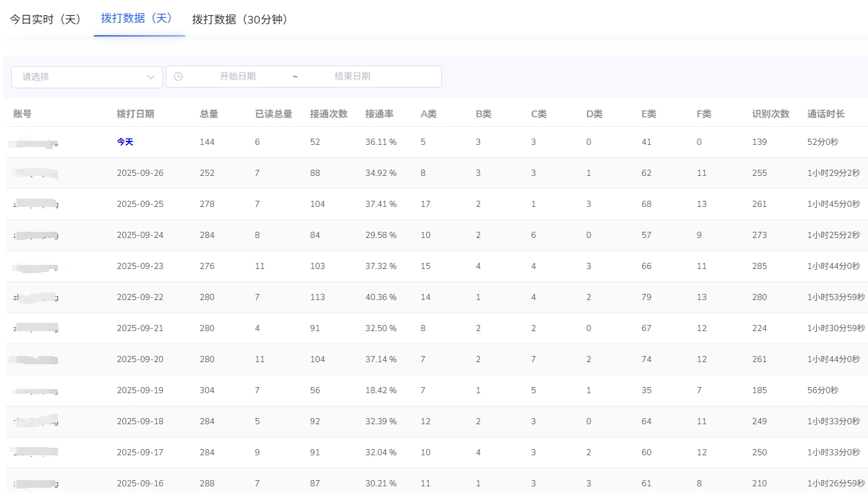Click the clock icon in date range picker
The height and width of the screenshot is (496, 868).
(x=178, y=77)
